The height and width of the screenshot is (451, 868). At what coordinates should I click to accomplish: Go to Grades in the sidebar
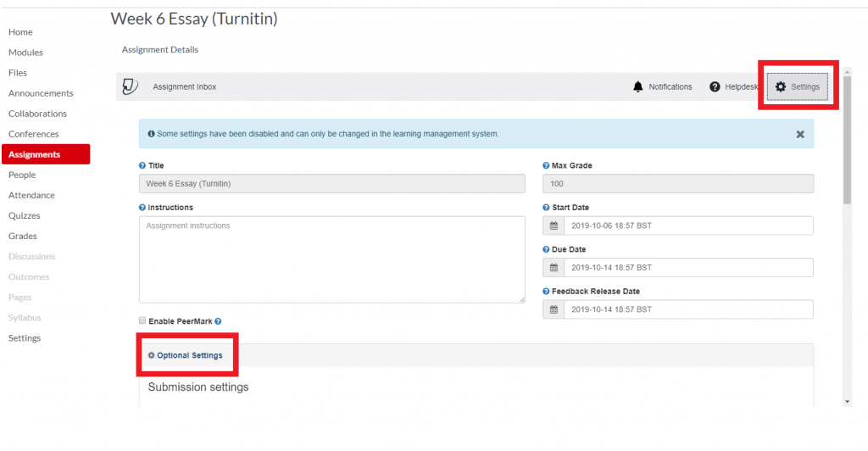(23, 236)
